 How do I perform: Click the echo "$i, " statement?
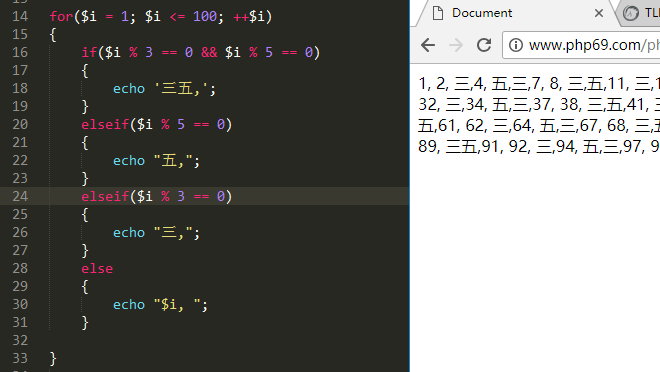pyautogui.click(x=160, y=304)
